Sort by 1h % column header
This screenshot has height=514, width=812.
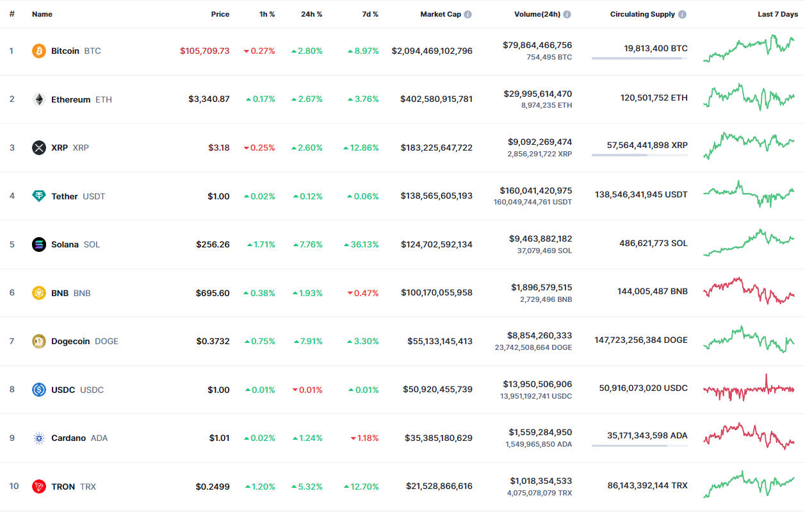pyautogui.click(x=266, y=14)
